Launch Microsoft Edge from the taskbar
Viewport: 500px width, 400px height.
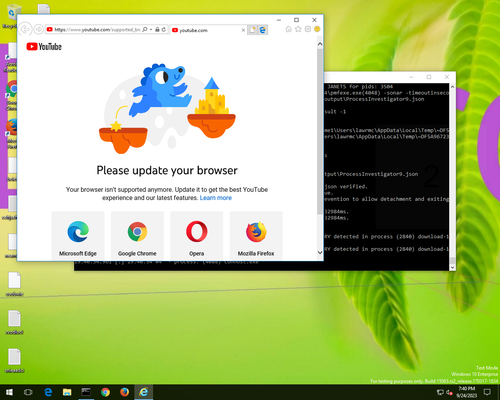click(x=48, y=392)
